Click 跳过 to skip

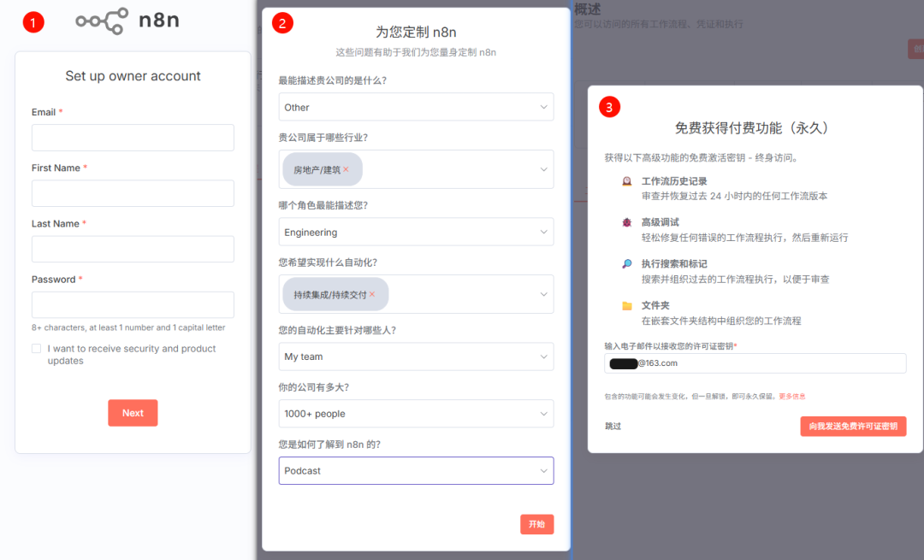(613, 426)
